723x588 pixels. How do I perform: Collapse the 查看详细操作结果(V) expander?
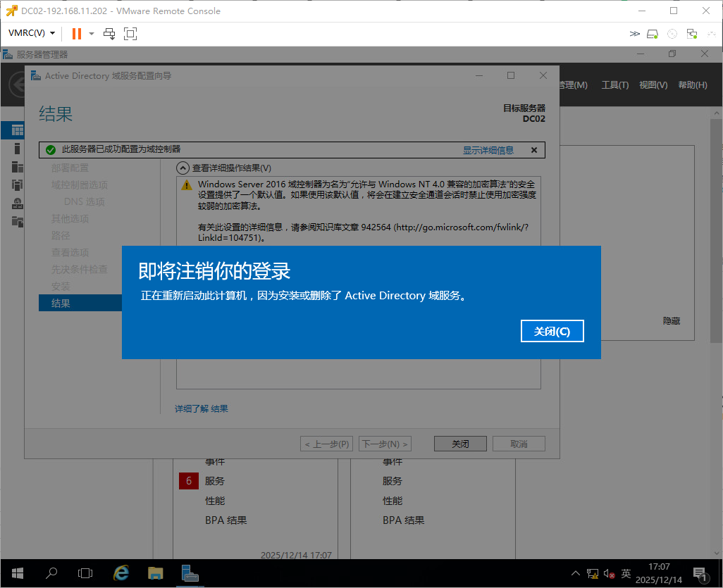183,168
